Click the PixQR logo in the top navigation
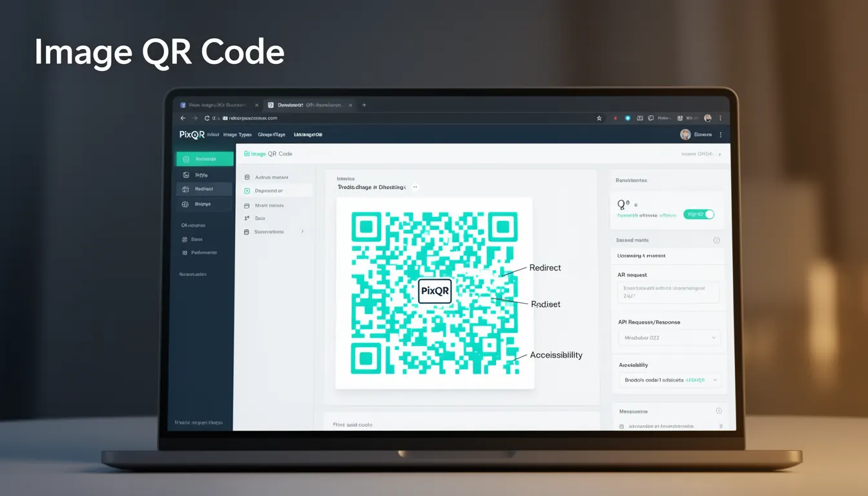This screenshot has width=868, height=496. 192,134
